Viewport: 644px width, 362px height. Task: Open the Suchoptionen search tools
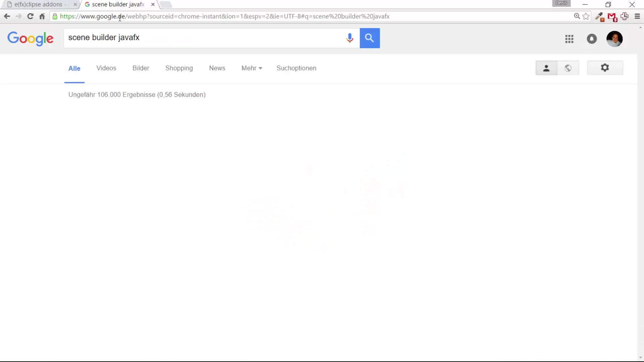[x=296, y=68]
